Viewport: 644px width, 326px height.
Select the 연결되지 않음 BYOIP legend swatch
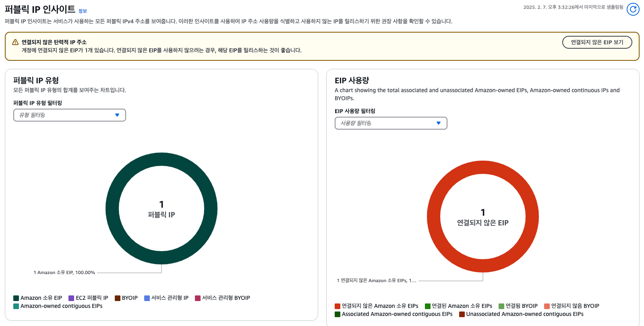(x=547, y=306)
